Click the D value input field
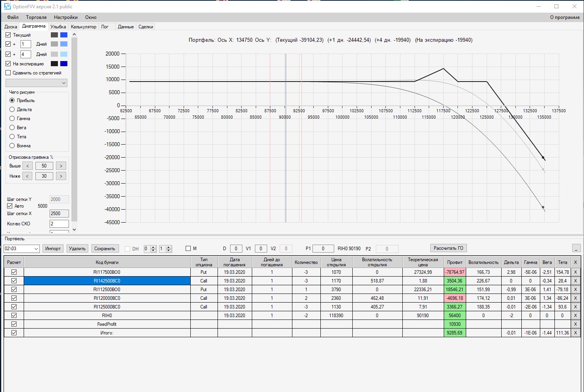 coord(236,249)
